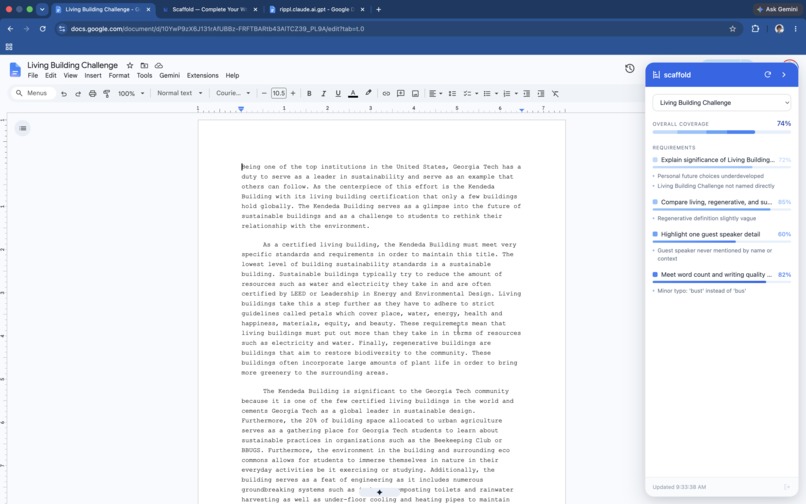
Task: Open the Tools menu
Action: coord(144,76)
